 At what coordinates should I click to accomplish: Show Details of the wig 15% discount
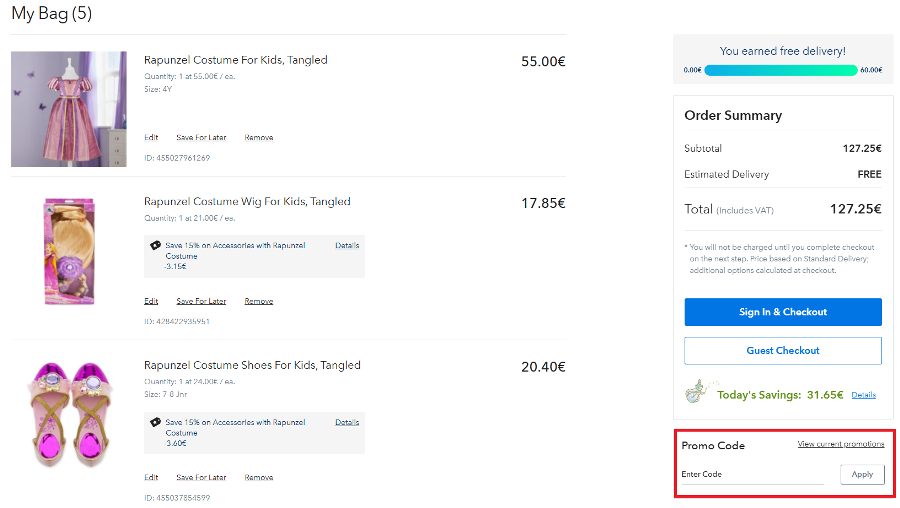pos(347,245)
